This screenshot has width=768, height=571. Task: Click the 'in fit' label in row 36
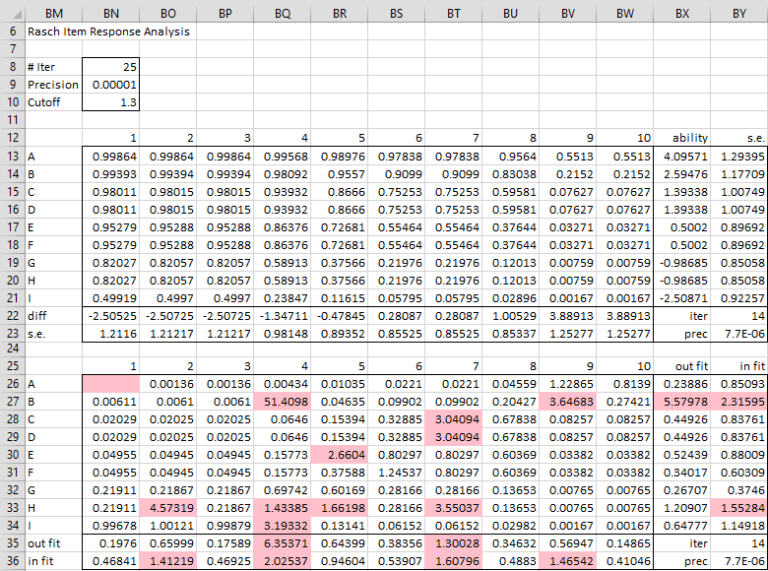click(x=53, y=561)
